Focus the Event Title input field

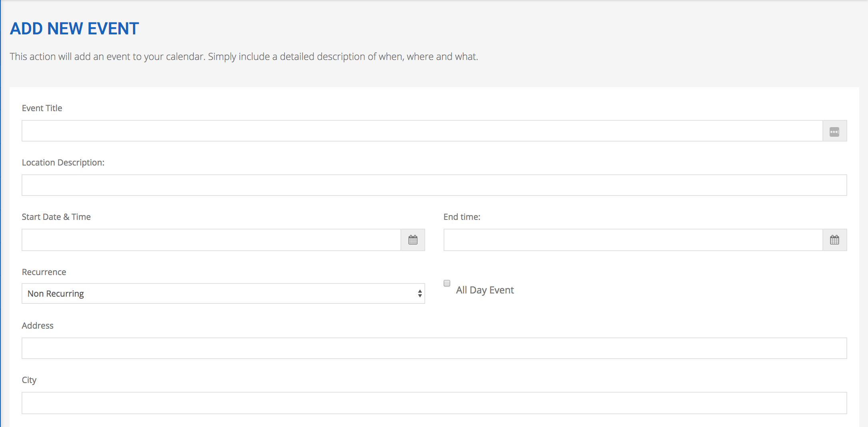click(x=422, y=131)
